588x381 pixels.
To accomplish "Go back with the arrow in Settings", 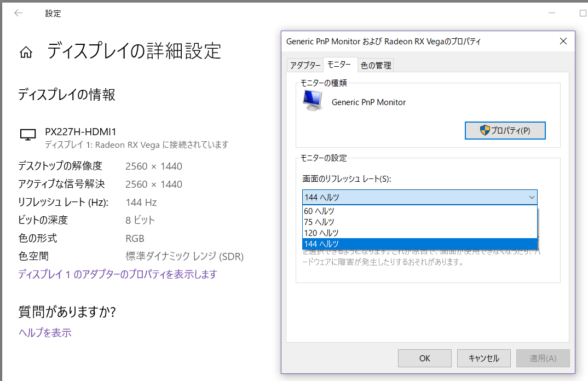I will click(x=19, y=13).
